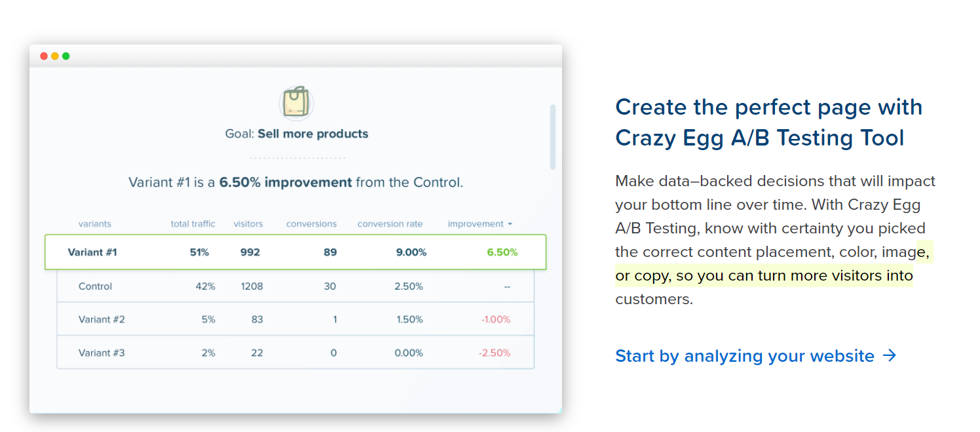This screenshot has height=432, width=980.
Task: Open the improvement column sort dropdown arrow
Action: coord(510,224)
